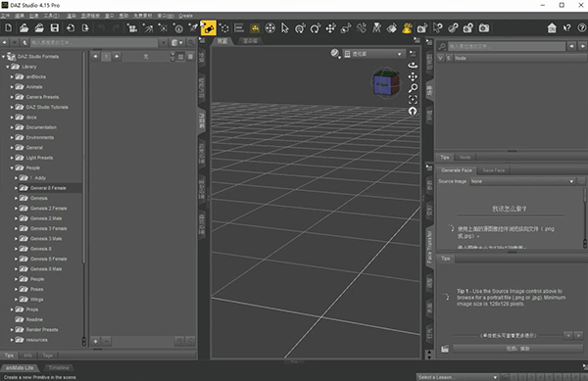Select the Genesis 8 Female folder

tap(48, 259)
